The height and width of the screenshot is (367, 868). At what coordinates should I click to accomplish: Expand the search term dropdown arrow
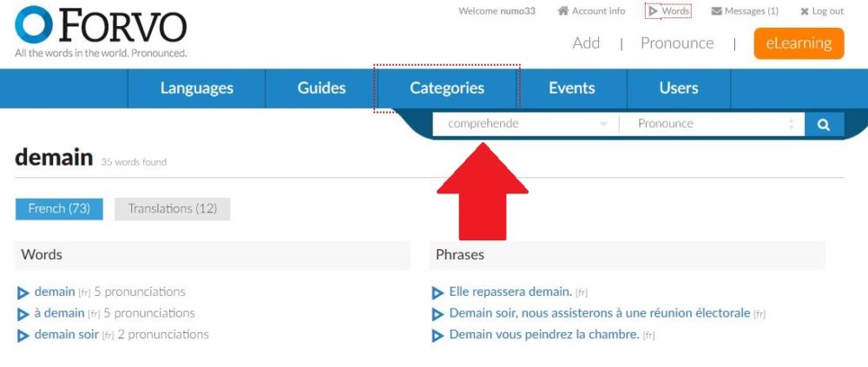(x=603, y=124)
